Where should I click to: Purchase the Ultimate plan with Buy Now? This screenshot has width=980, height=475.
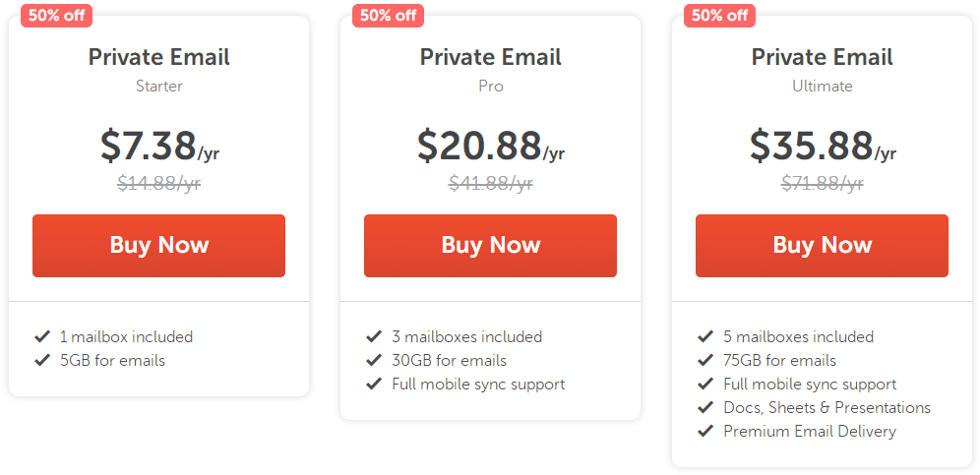822,245
